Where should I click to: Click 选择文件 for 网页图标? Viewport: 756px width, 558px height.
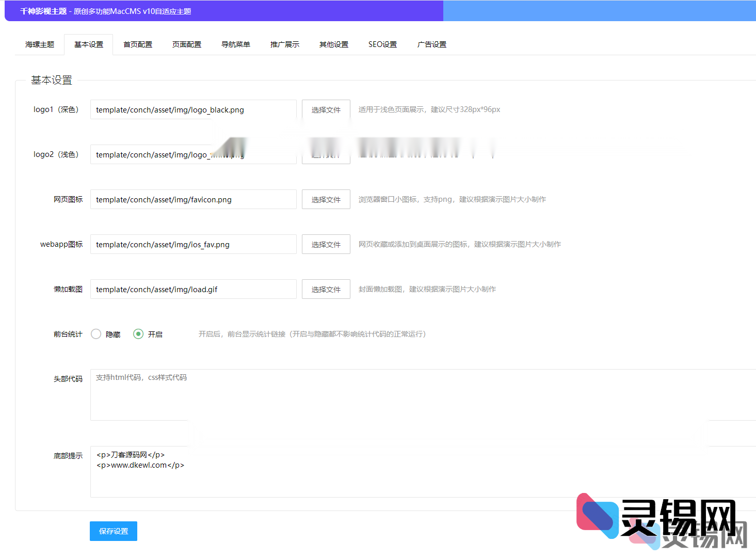point(326,199)
